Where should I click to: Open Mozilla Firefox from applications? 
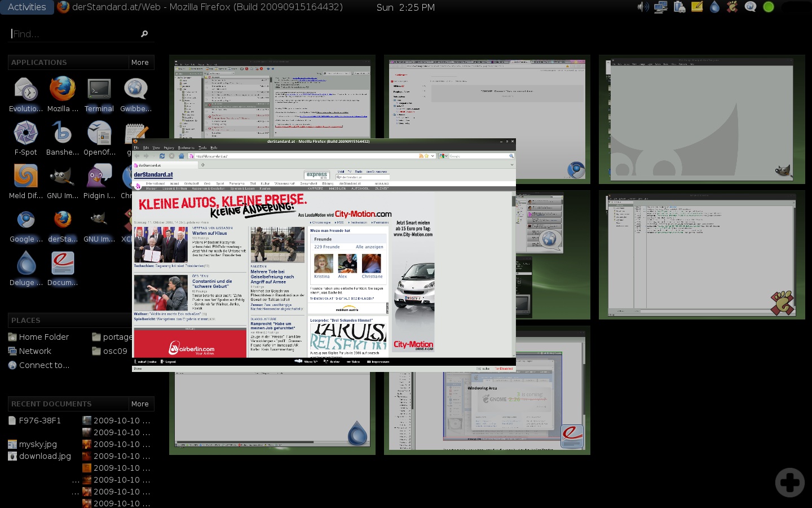[62, 94]
